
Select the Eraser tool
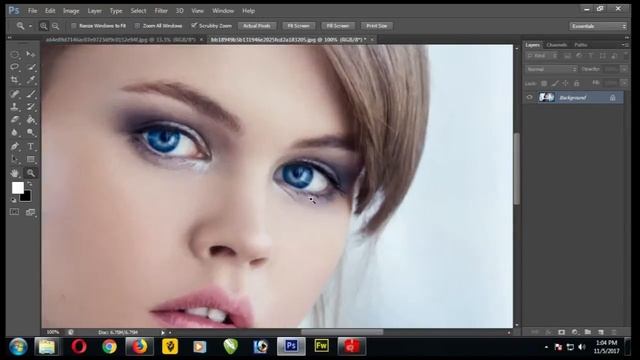pyautogui.click(x=15, y=120)
